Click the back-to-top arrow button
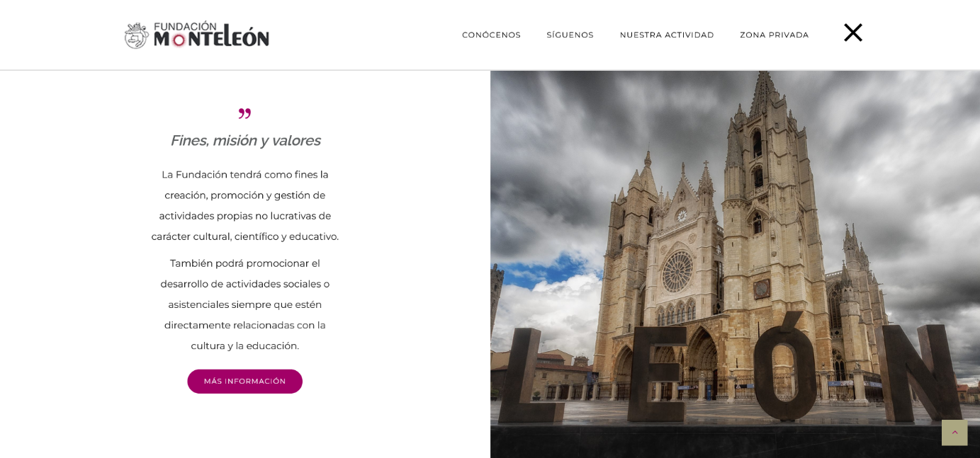Screen dimensions: 980x458 [954, 433]
